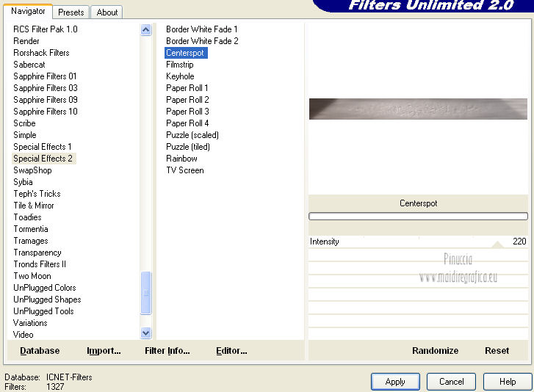Screen dimensions: 534x392
Task: Choose Puzzle (scaled) filter
Action: click(x=192, y=135)
